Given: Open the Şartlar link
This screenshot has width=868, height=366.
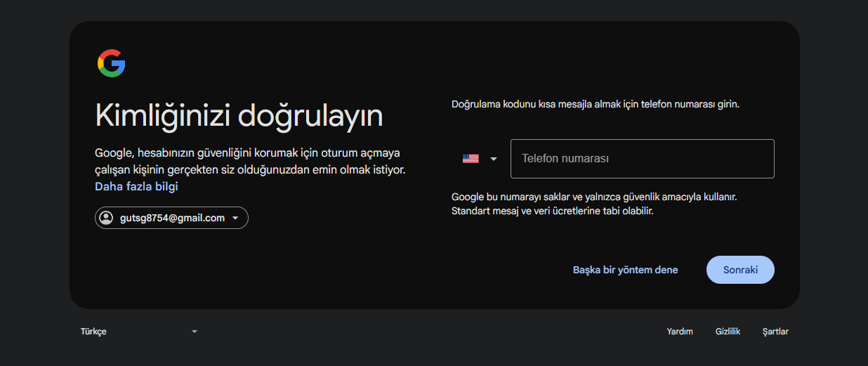Looking at the screenshot, I should coord(775,332).
